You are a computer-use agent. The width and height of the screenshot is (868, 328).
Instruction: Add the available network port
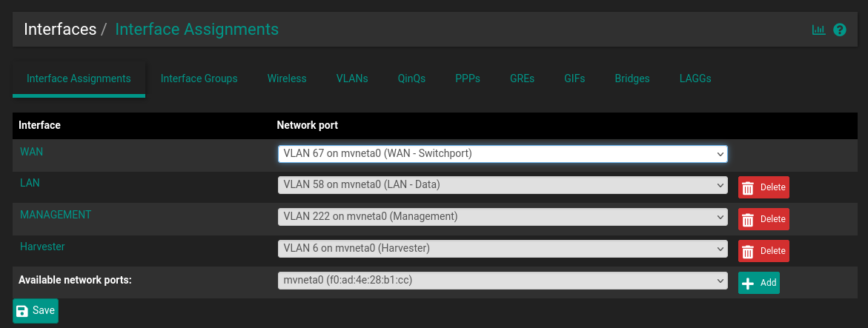(x=758, y=283)
